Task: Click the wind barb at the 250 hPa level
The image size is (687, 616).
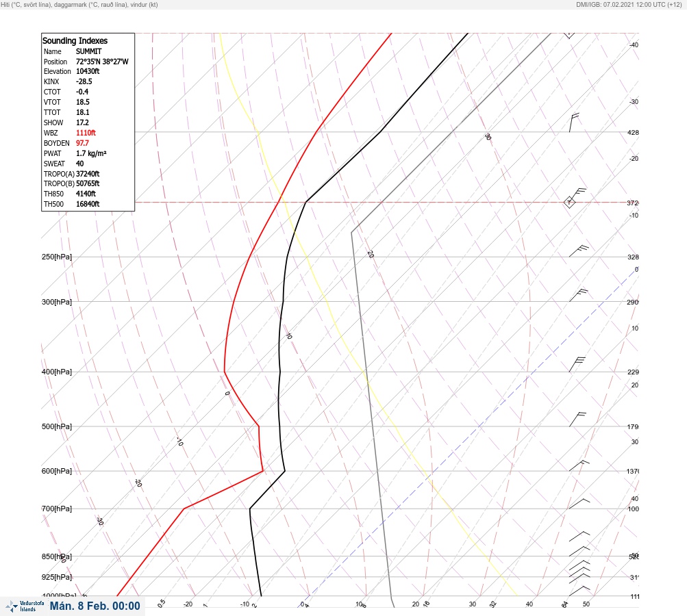Action: (579, 251)
